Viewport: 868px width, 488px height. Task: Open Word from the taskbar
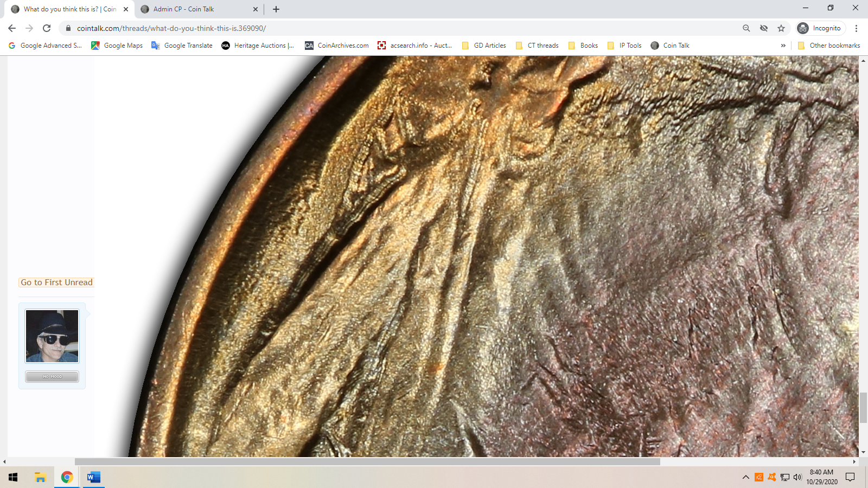[x=93, y=477]
